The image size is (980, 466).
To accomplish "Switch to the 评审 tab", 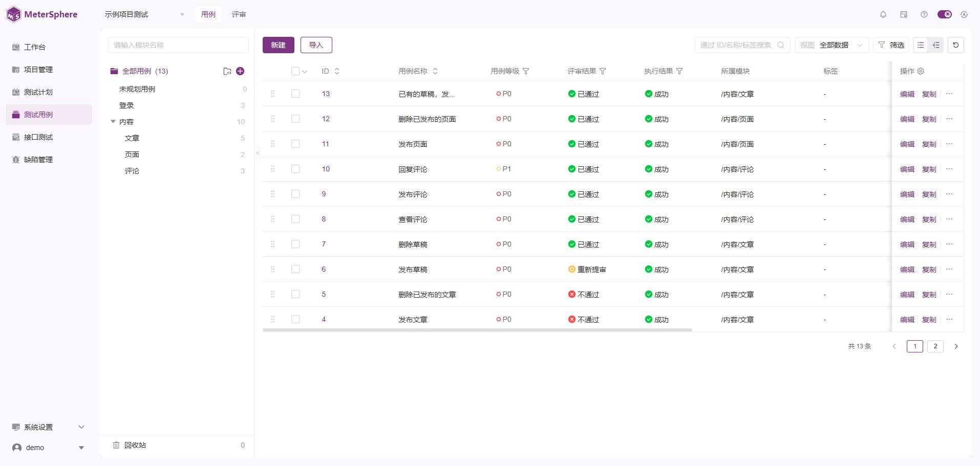I will (x=239, y=14).
